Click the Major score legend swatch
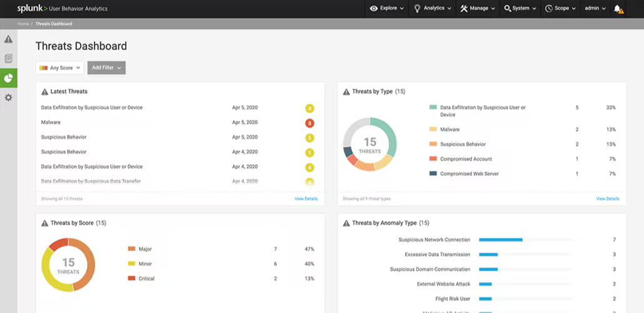 pos(131,249)
